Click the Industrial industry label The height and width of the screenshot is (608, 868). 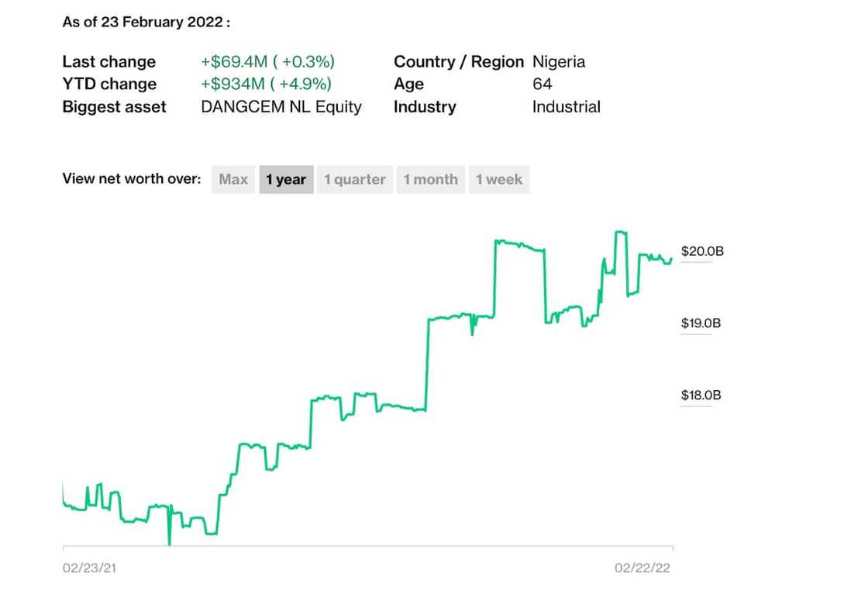click(567, 107)
